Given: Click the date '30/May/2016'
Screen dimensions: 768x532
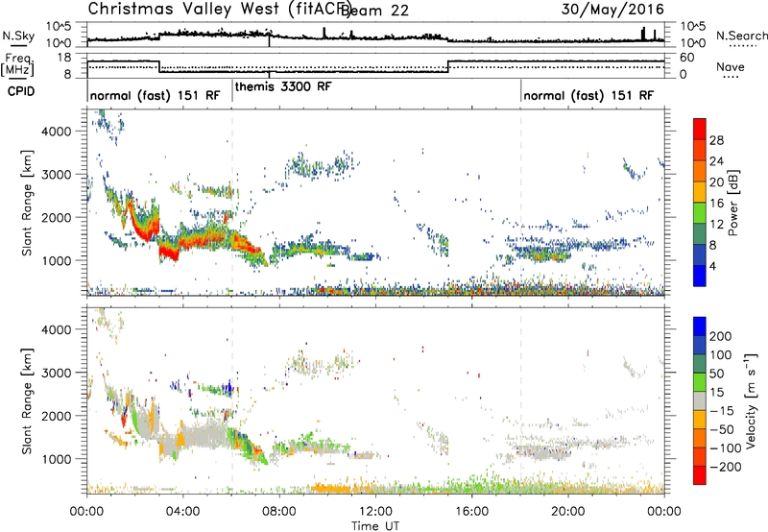Looking at the screenshot, I should tap(612, 10).
